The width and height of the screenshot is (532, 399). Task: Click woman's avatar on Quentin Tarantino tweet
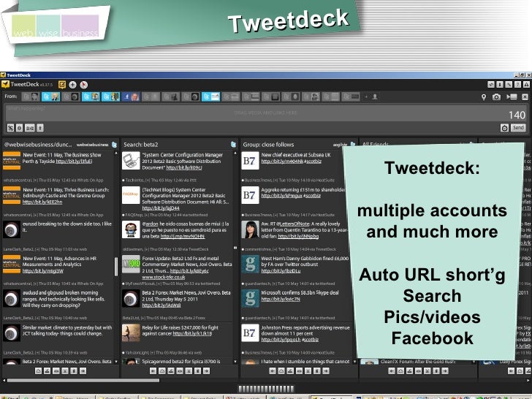click(x=250, y=229)
